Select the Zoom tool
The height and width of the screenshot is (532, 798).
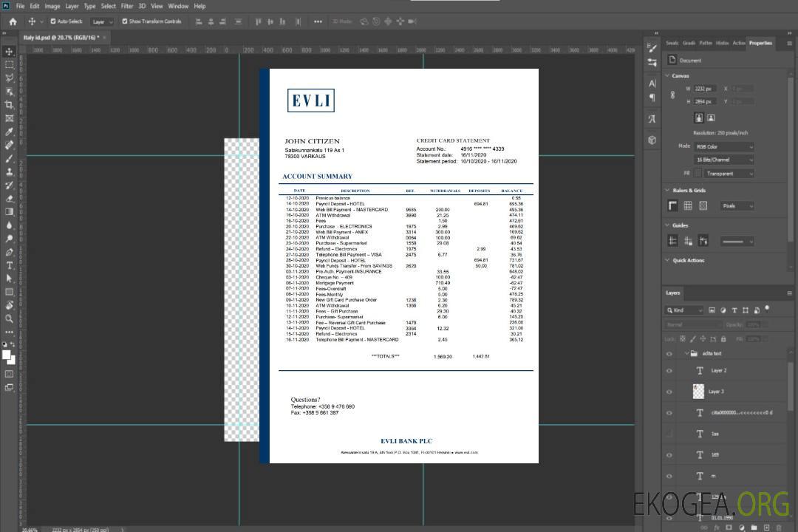click(x=9, y=318)
